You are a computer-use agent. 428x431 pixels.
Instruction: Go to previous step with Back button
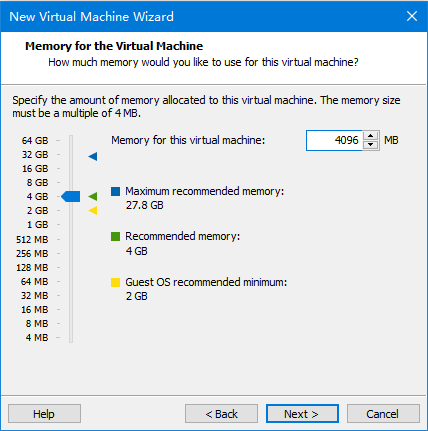221,414
